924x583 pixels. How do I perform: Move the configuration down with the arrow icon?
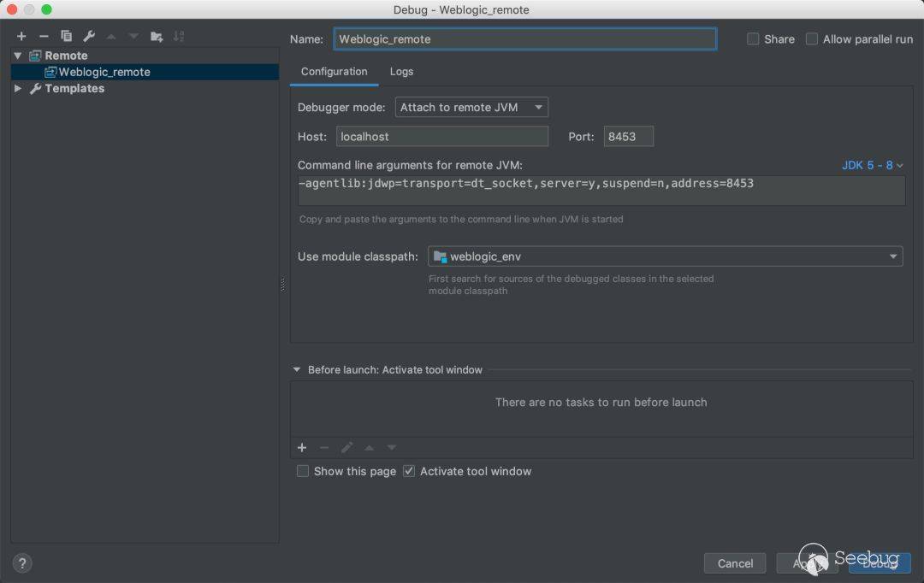133,37
